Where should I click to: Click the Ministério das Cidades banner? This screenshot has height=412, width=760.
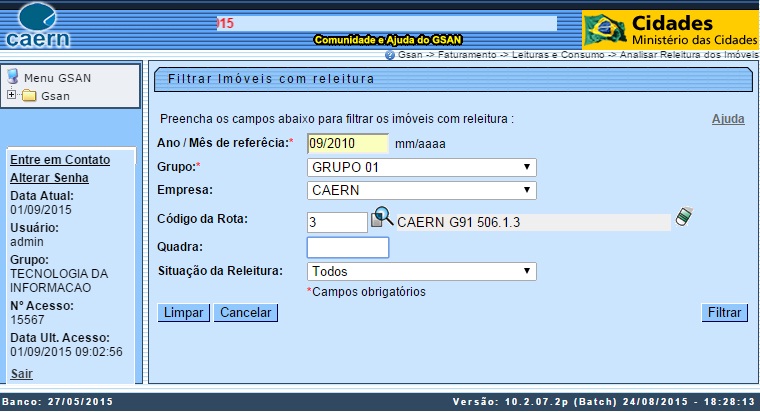tap(670, 30)
